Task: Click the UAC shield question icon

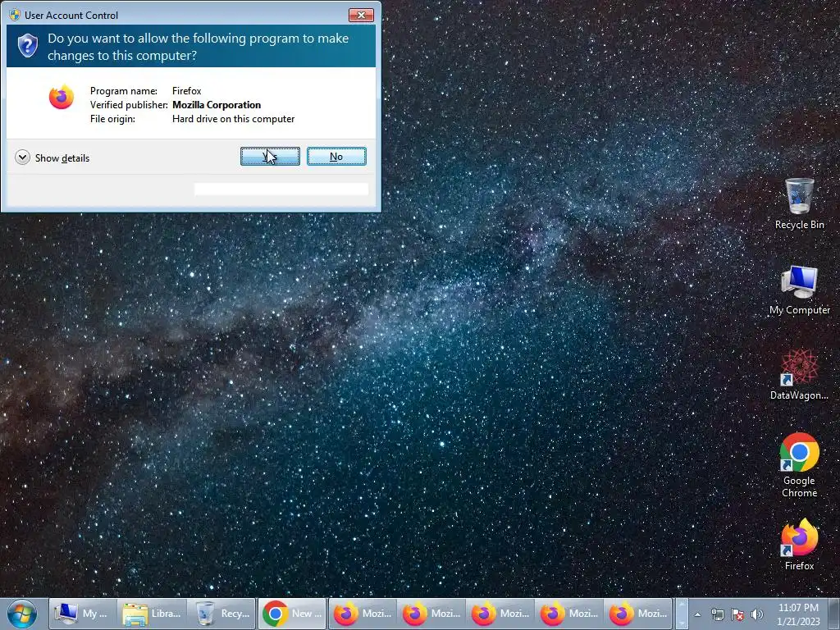Action: pyautogui.click(x=27, y=46)
